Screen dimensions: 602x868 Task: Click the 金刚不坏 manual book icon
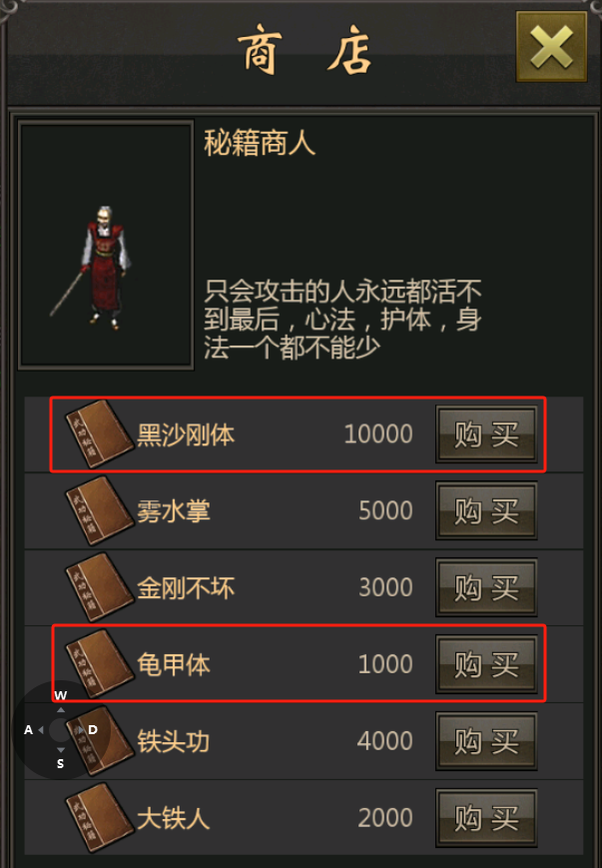click(100, 588)
